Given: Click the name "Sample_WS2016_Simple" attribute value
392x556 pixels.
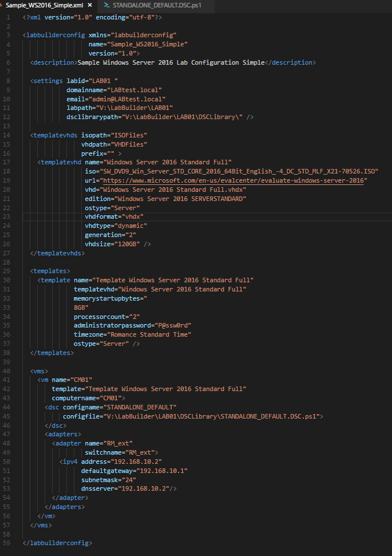Looking at the screenshot, I should (x=147, y=44).
